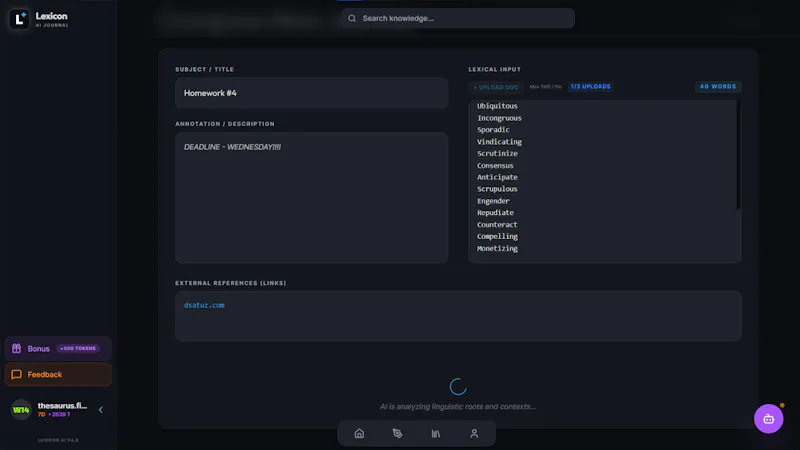Open the Feedback menu item
This screenshot has height=450, width=800.
58,374
